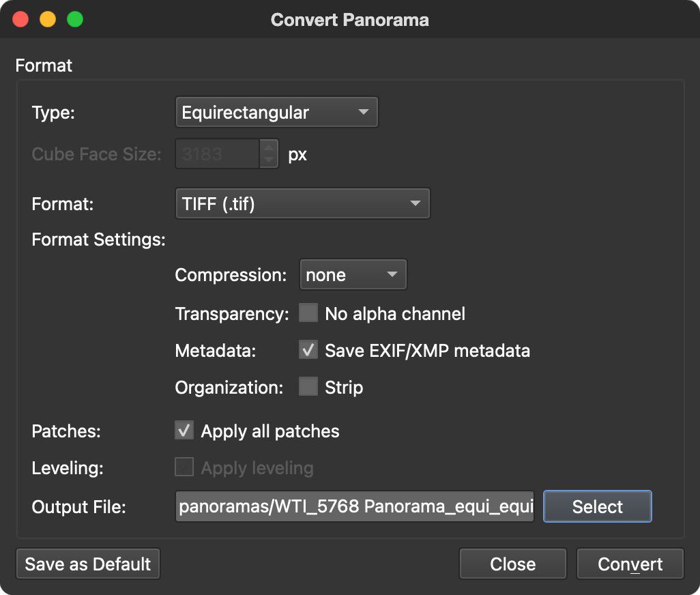Uncheck Save EXIF/XMP metadata
This screenshot has height=595, width=700.
tap(308, 350)
